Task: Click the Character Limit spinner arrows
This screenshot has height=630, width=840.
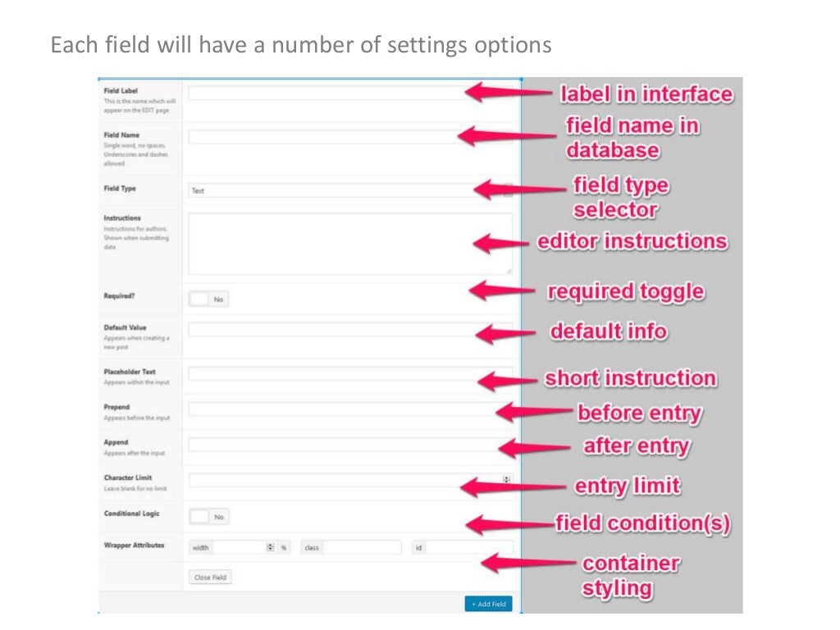Action: (506, 480)
